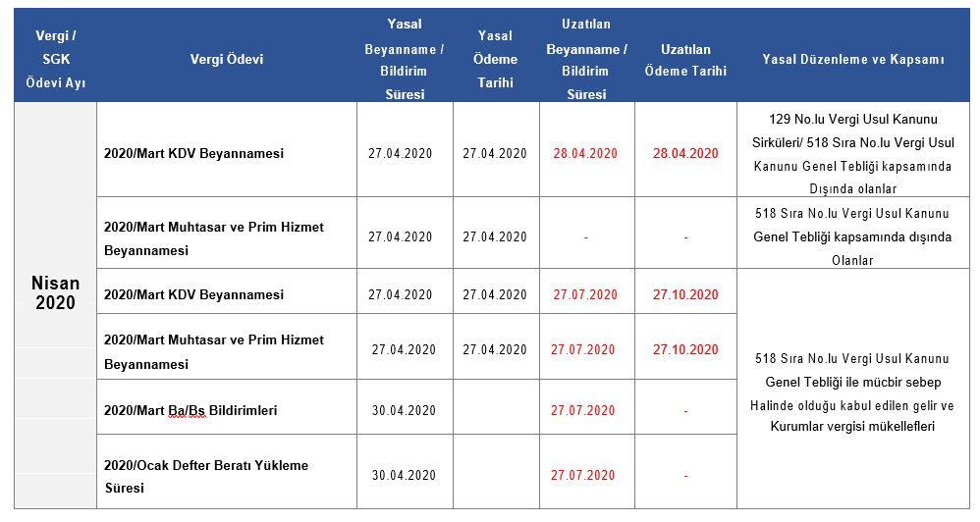
Task: Click the "Vergi / SGK Ödevi Ayı" header
Action: pos(55,59)
